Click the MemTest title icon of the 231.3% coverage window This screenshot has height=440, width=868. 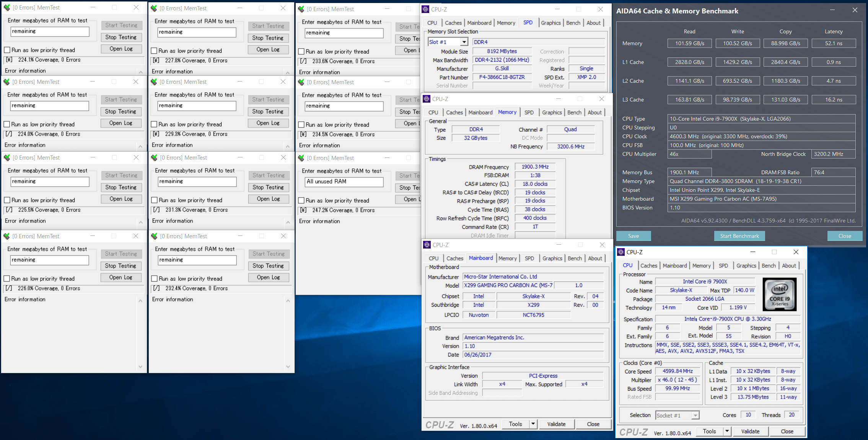154,158
